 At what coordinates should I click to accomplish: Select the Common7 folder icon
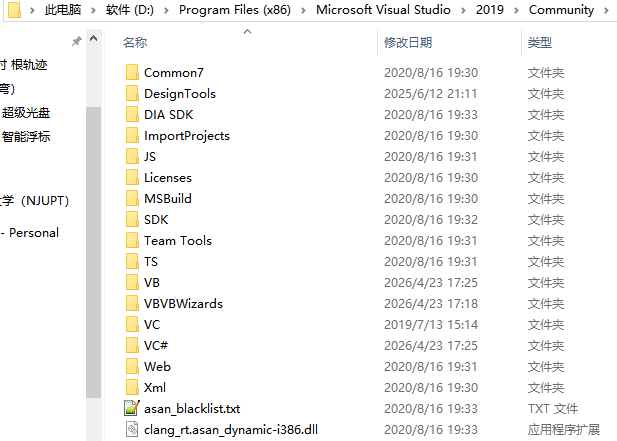tap(132, 72)
